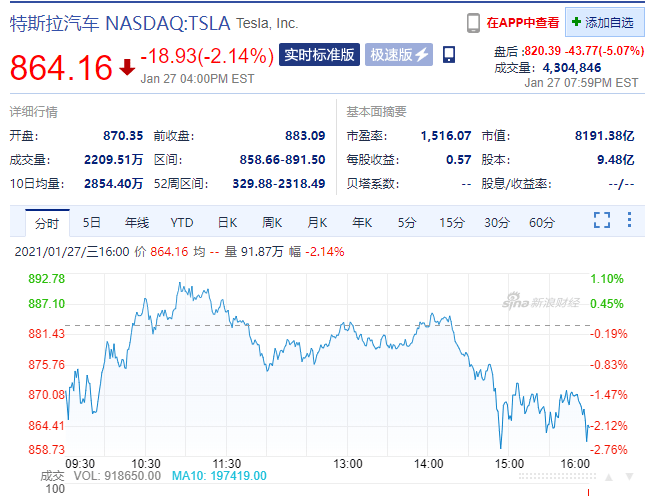
Task: Click the blue mobile device icon
Action: (449, 54)
